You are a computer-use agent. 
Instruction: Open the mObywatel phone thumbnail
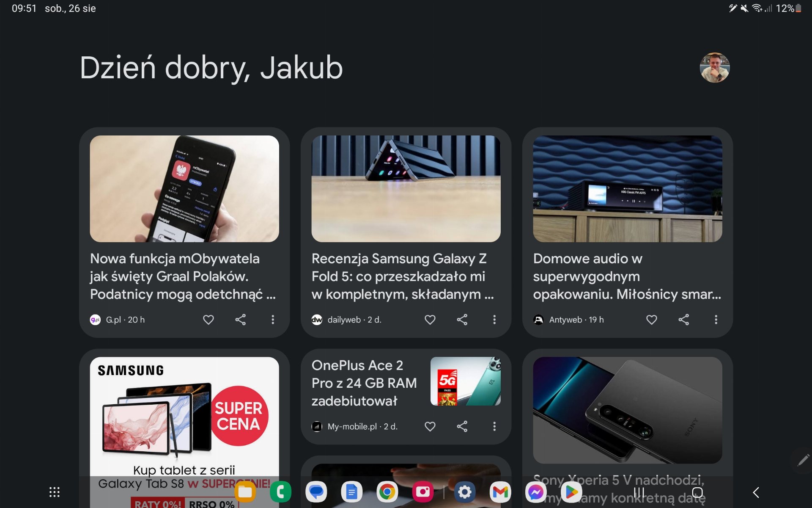[184, 189]
